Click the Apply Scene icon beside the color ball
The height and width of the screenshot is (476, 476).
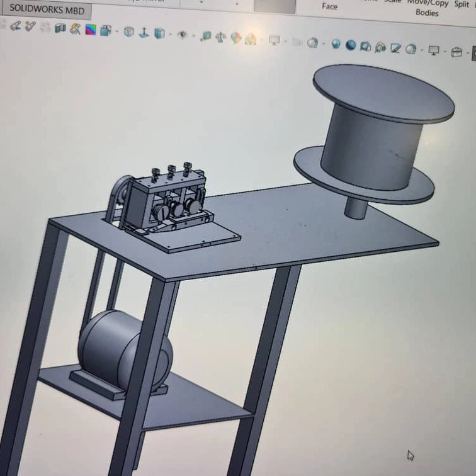tap(251, 39)
